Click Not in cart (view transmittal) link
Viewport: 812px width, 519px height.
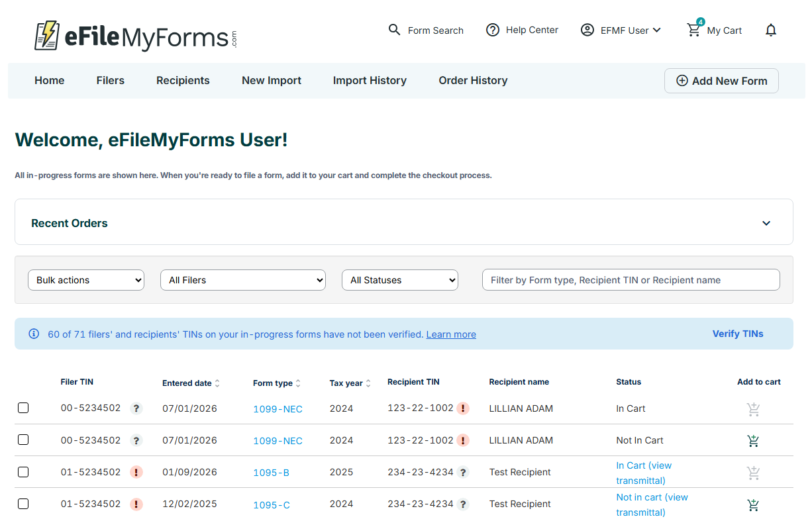click(x=652, y=504)
